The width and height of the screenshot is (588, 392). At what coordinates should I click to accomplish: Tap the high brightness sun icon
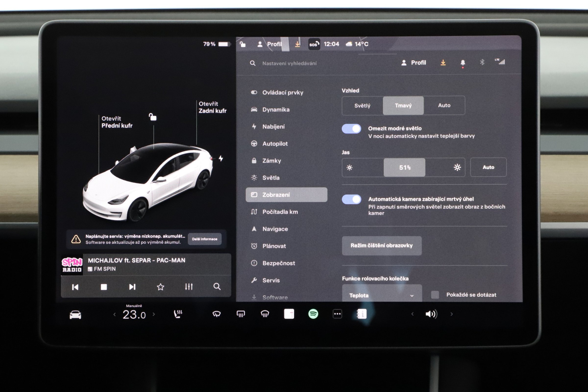coord(457,167)
